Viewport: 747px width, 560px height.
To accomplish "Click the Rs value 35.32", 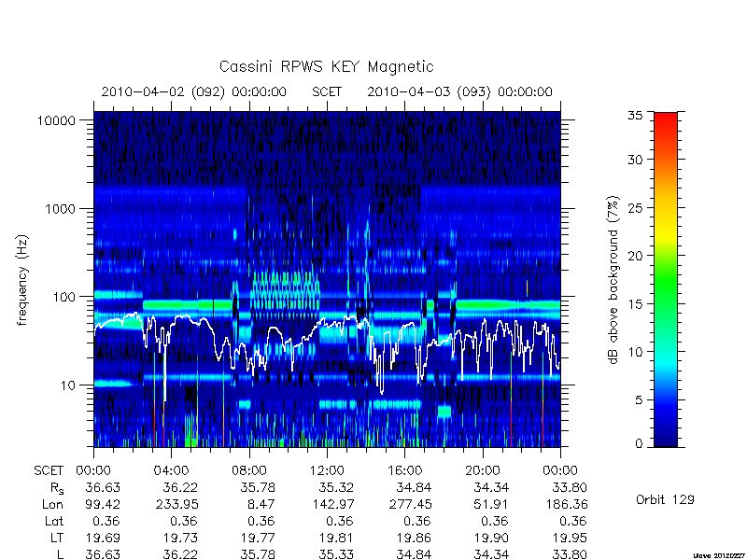I will [x=336, y=487].
